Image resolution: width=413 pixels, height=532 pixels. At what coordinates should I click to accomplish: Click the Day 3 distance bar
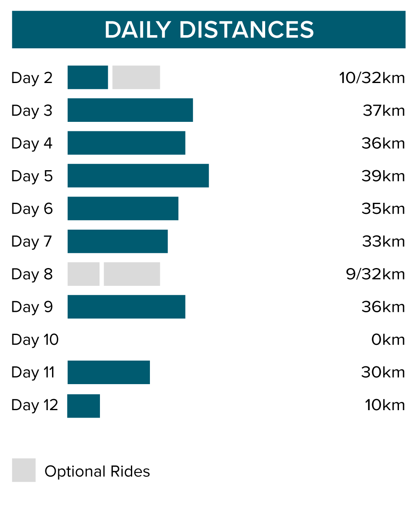point(130,110)
